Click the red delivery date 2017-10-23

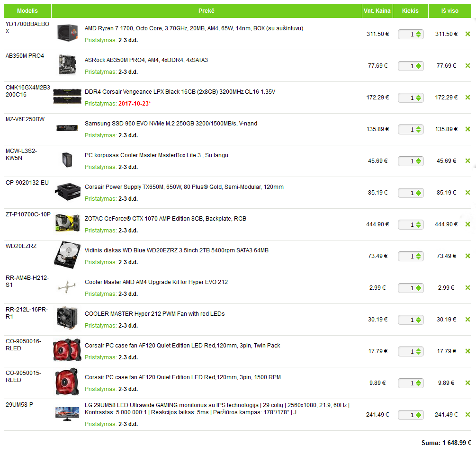pos(135,104)
